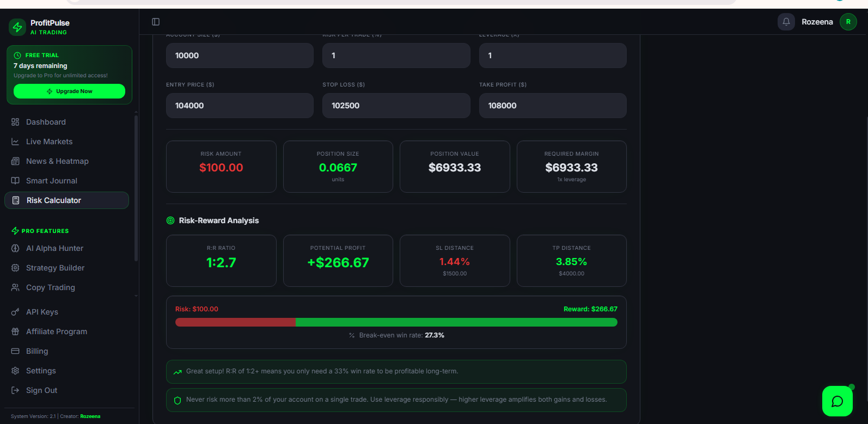Viewport: 868px width, 424px height.
Task: Open Copy Trading link
Action: pos(66,287)
